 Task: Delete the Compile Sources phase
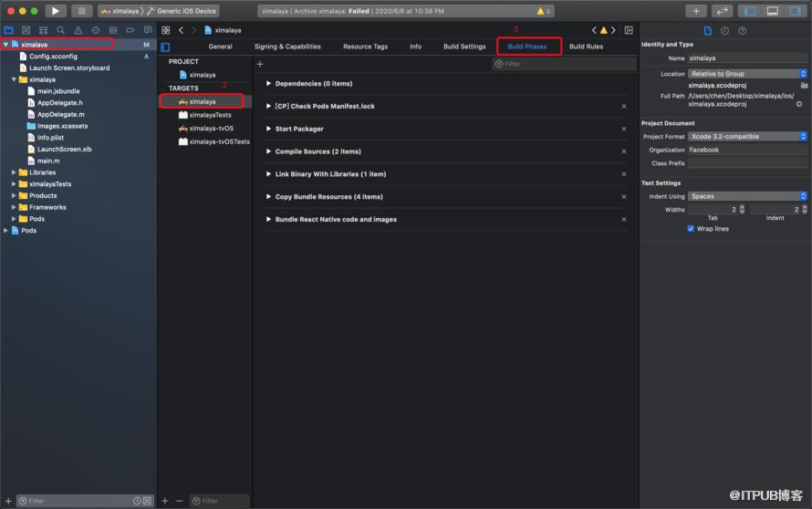point(623,151)
